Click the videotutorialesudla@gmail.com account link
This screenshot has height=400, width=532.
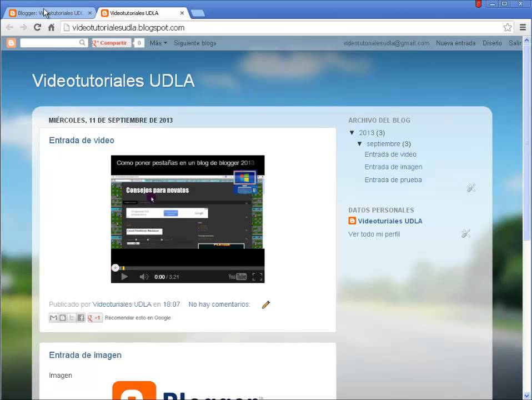[386, 43]
